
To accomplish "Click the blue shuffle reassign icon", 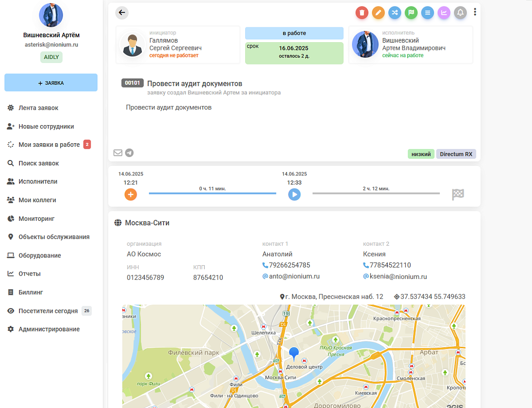I will (395, 13).
